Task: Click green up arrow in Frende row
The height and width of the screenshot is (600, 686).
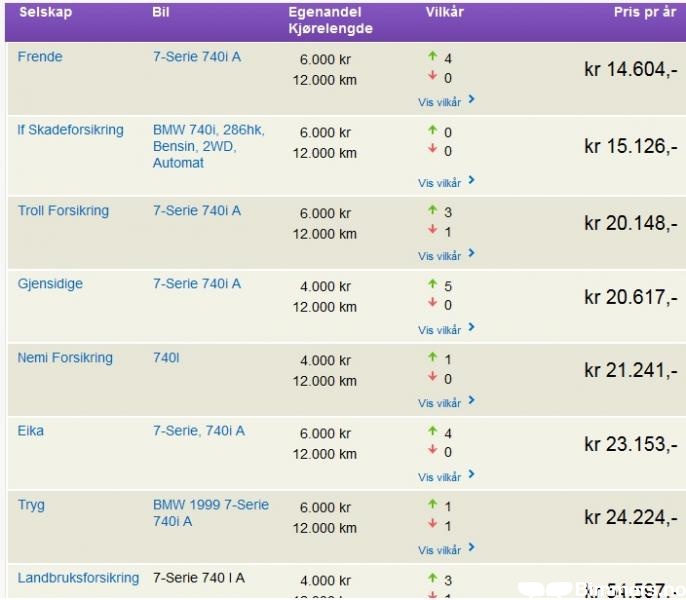Action: pos(432,58)
